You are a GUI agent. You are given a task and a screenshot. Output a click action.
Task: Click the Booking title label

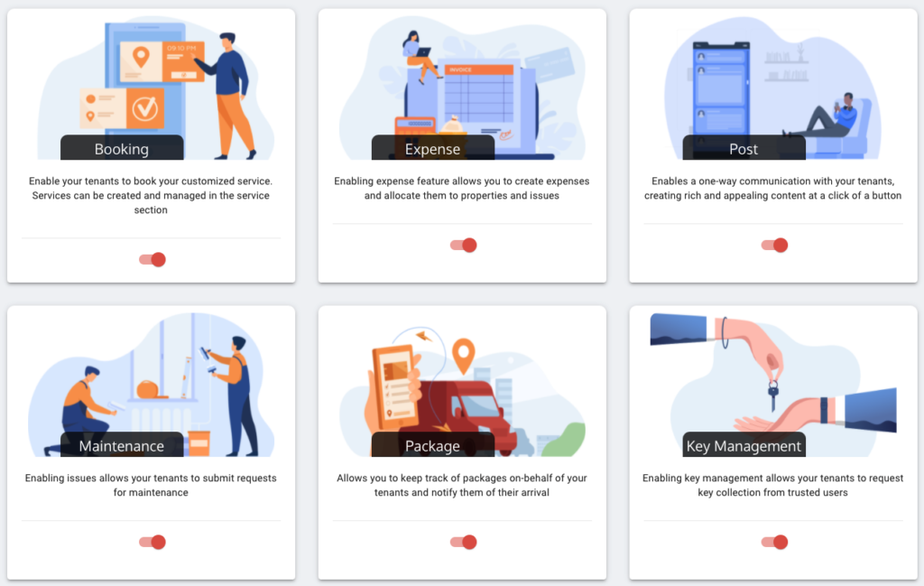point(122,149)
